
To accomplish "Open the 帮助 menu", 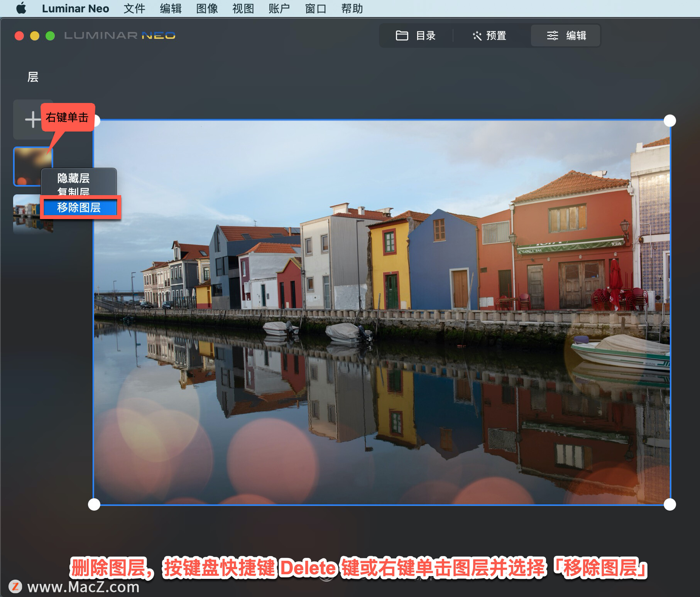I will click(x=352, y=8).
